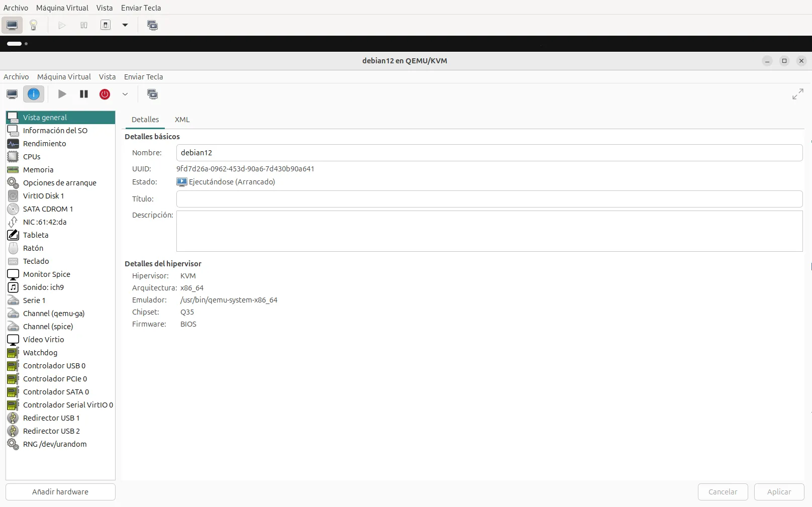Click the Aplicar button
This screenshot has width=812, height=507.
779,492
